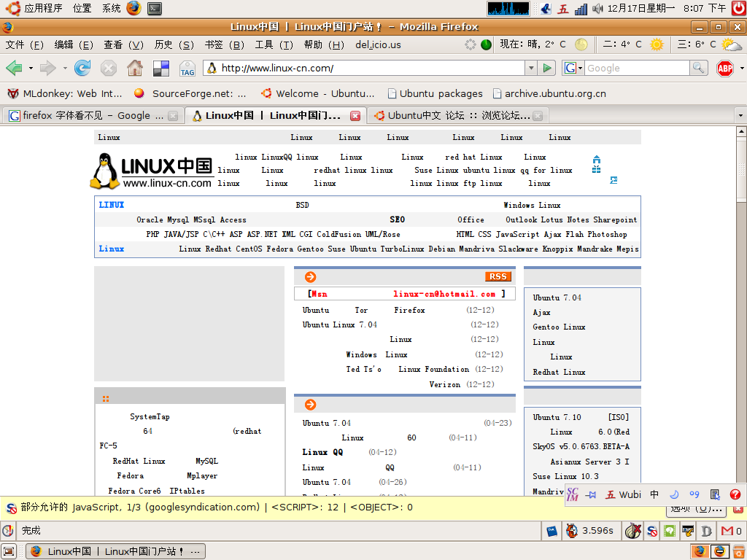Click the Adblock Plus ABP icon

click(724, 69)
